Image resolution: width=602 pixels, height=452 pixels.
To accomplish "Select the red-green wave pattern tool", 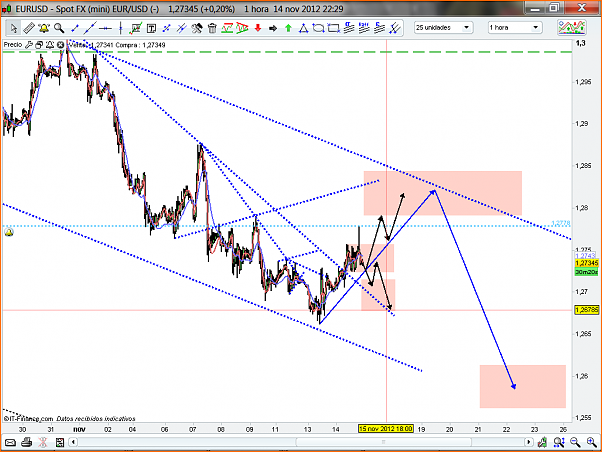I will click(x=227, y=28).
